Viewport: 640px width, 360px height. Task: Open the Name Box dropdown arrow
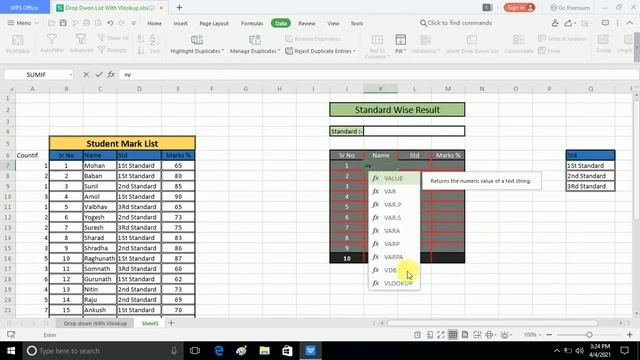[71, 75]
